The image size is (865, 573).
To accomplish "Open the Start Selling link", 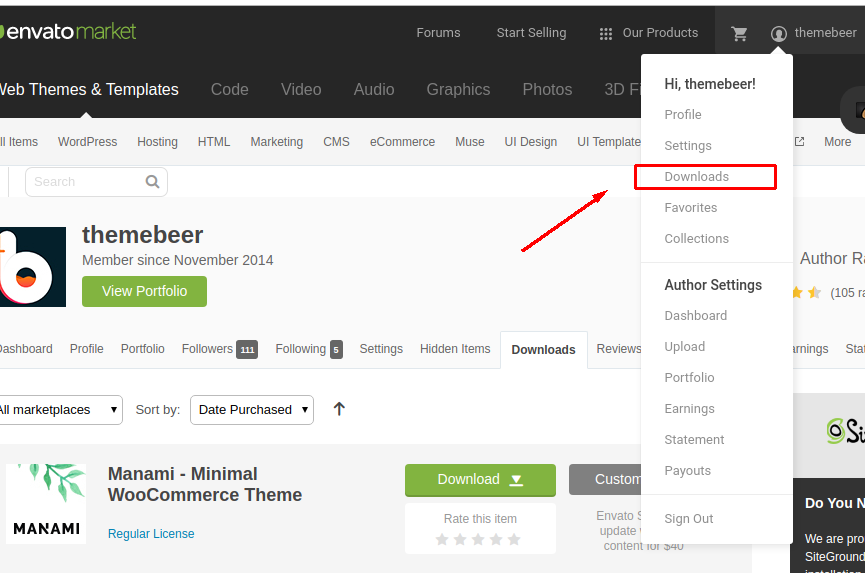I will [x=531, y=33].
